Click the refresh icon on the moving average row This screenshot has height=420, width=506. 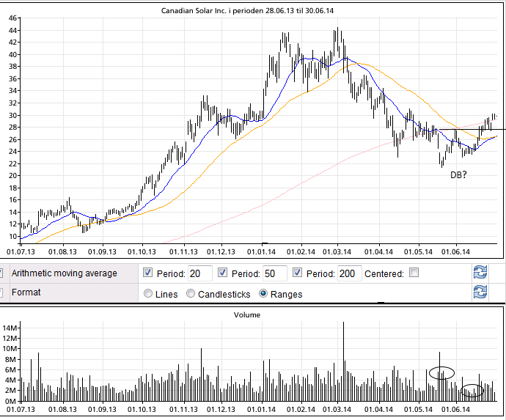480,273
